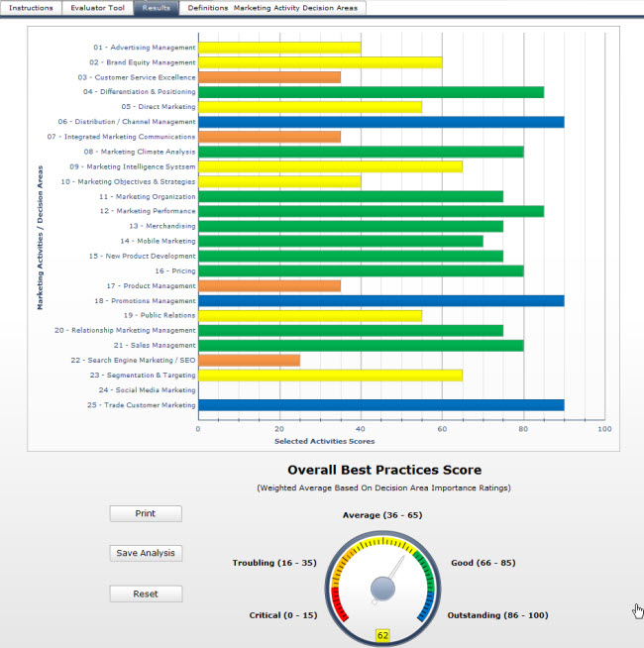Click the 'Marketing Activities / Decision Areas' axis title
The height and width of the screenshot is (648, 644).
point(40,238)
